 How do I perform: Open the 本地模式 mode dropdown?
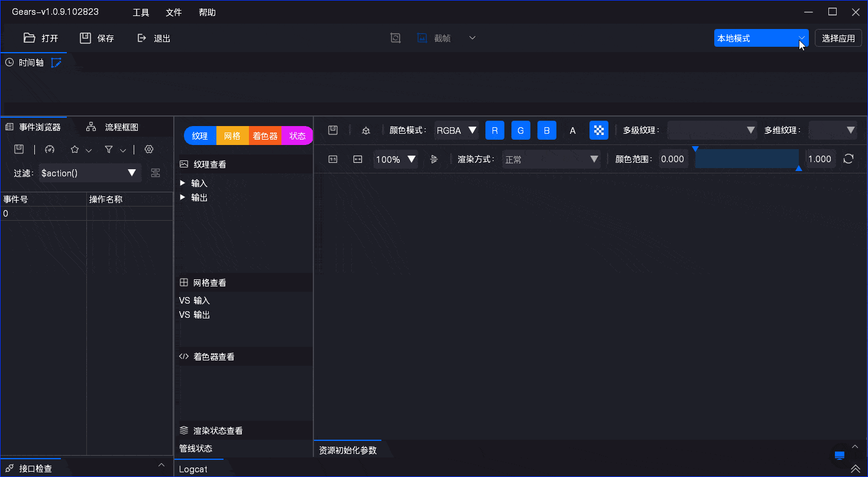tap(761, 38)
